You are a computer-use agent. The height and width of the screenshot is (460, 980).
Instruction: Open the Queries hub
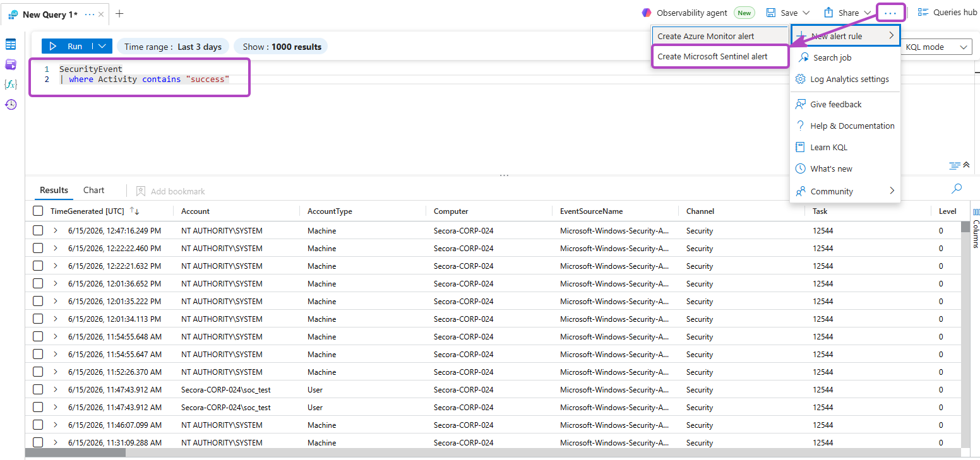coord(947,12)
